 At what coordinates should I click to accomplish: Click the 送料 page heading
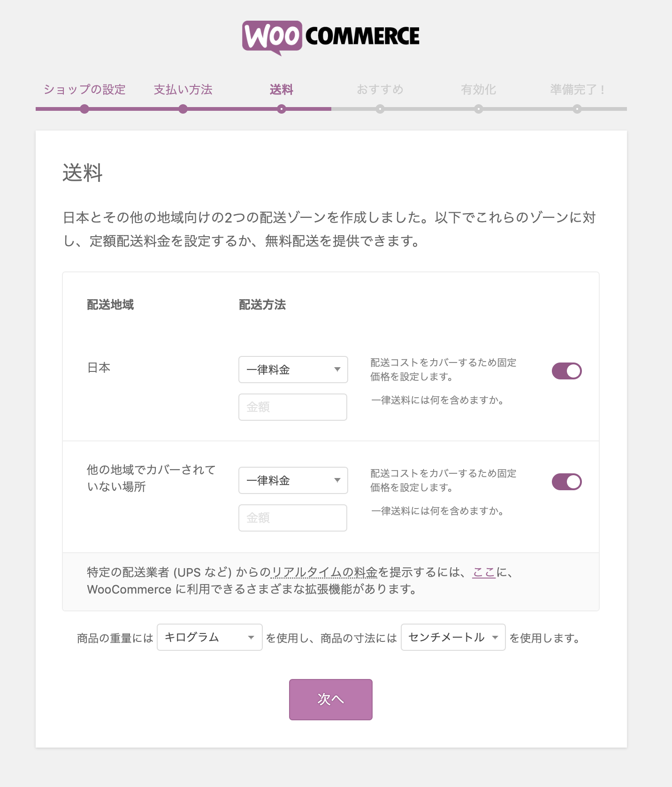click(x=83, y=172)
